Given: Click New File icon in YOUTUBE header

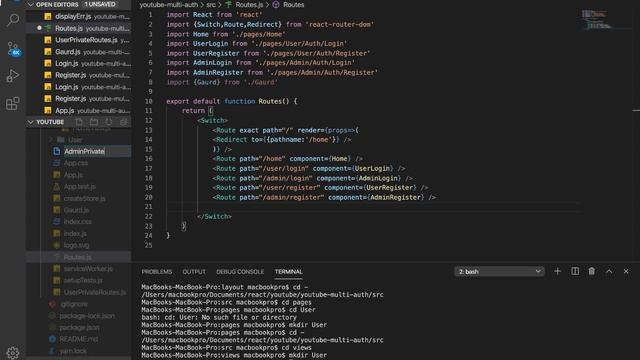Looking at the screenshot, I should click(x=79, y=122).
